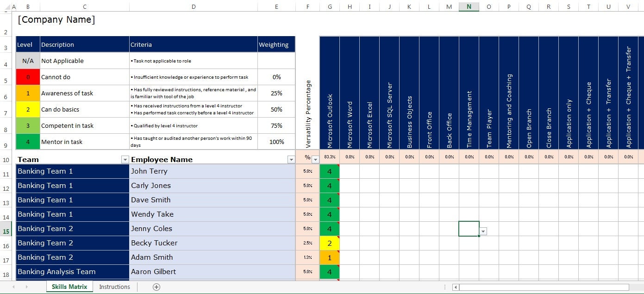
Task: Select the [Company Name] title cell
Action: point(56,20)
